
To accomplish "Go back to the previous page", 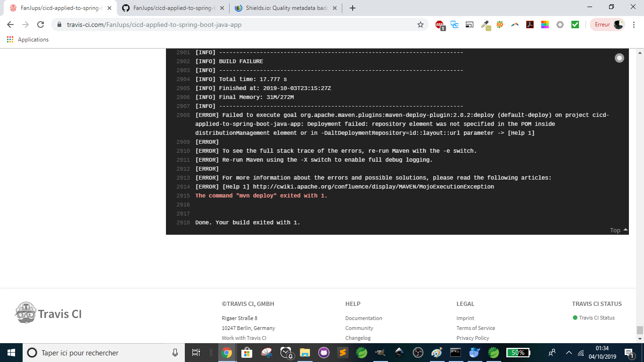I will point(10,25).
